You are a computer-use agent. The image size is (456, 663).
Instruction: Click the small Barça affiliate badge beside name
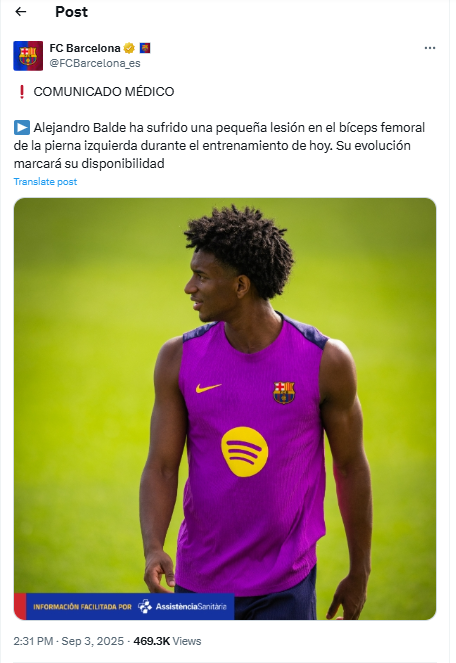(x=145, y=48)
